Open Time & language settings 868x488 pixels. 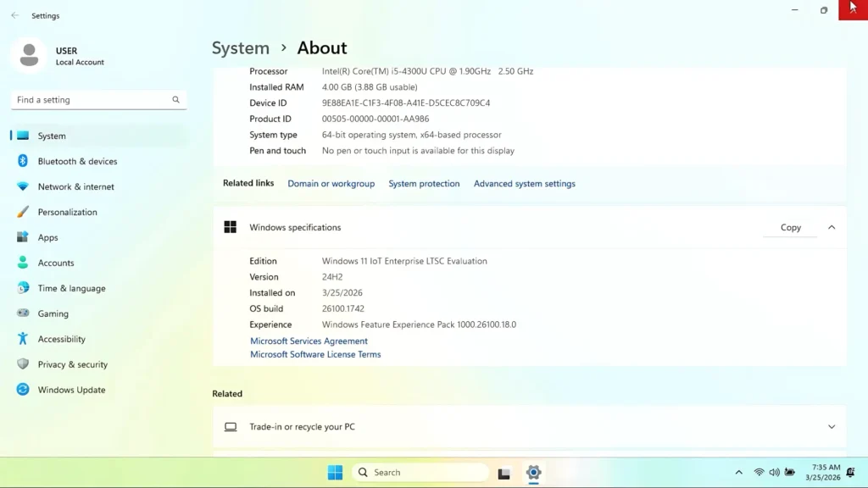[x=98, y=288]
